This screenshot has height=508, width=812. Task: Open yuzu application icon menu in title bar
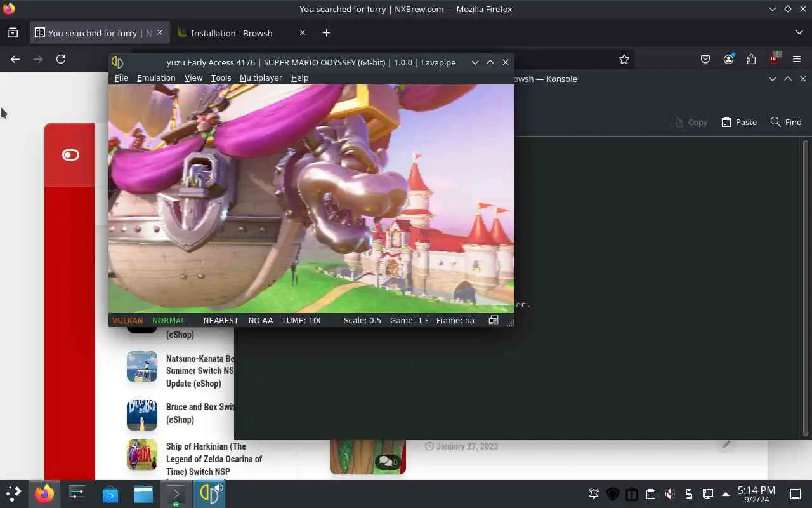[117, 62]
